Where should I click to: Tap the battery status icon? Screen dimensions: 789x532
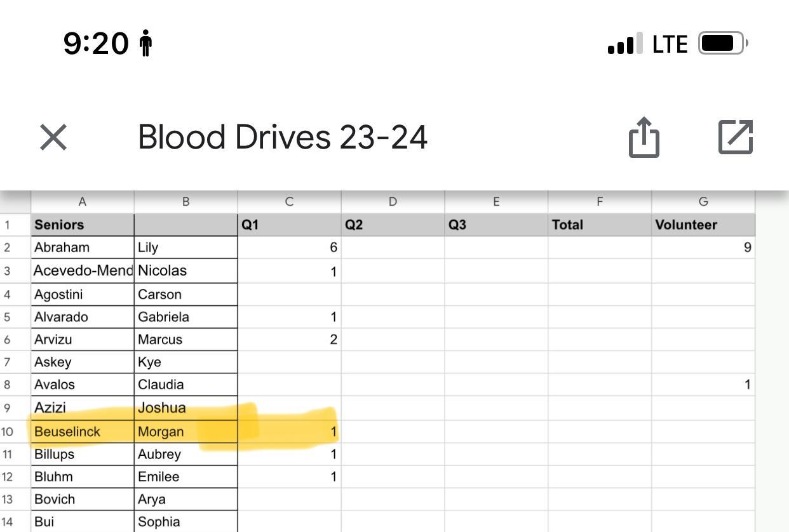pyautogui.click(x=723, y=44)
